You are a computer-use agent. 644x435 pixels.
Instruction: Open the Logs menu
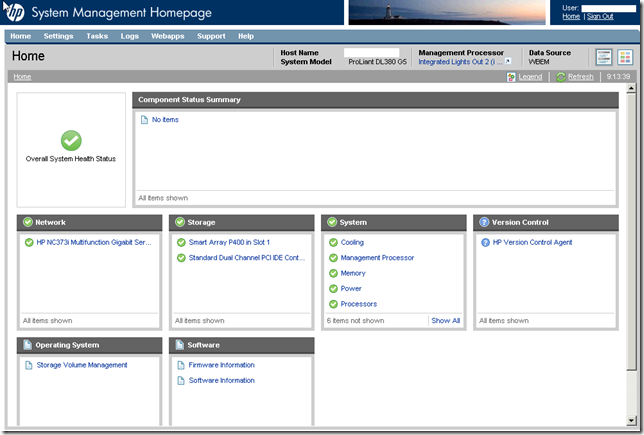(x=130, y=36)
